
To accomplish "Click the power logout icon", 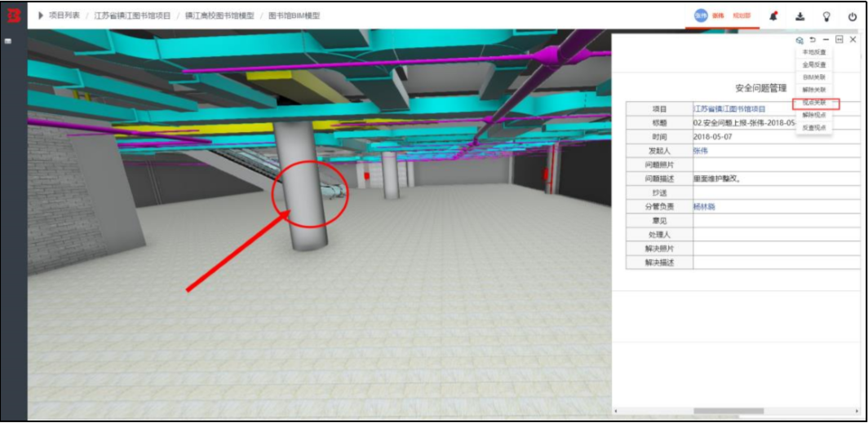I will coord(852,16).
